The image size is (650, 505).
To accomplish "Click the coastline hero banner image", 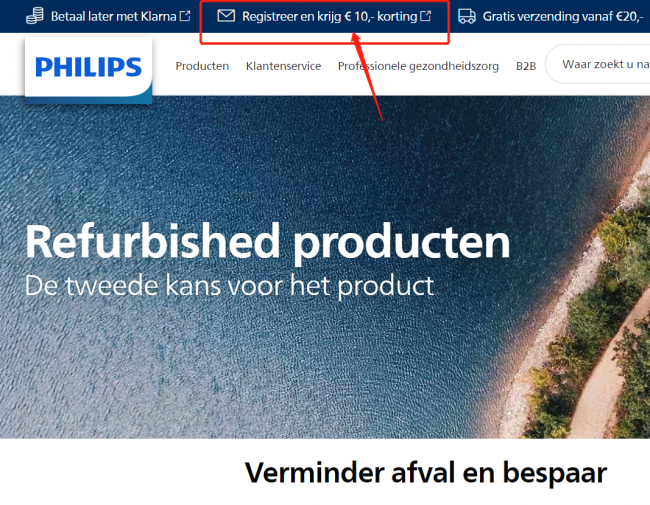I will coord(325,267).
